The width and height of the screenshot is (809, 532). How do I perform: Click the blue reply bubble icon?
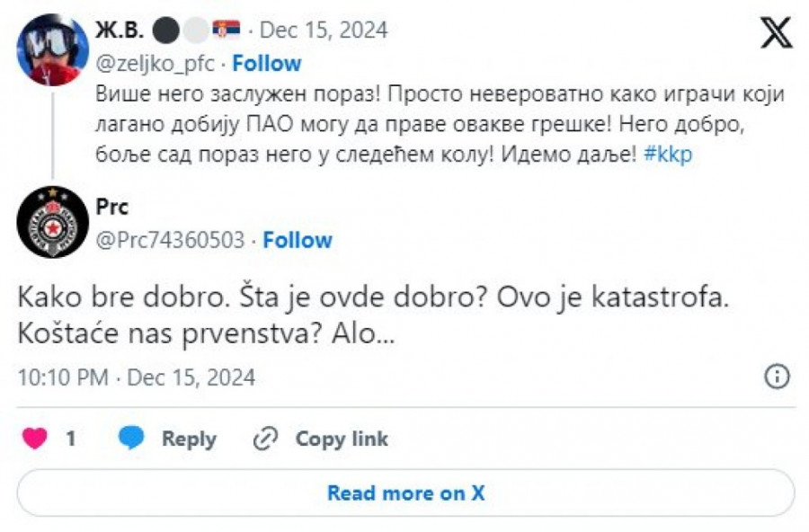[x=131, y=439]
